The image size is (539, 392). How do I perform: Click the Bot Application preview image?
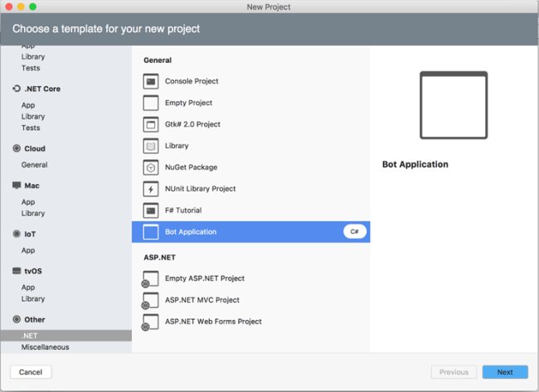click(x=454, y=105)
